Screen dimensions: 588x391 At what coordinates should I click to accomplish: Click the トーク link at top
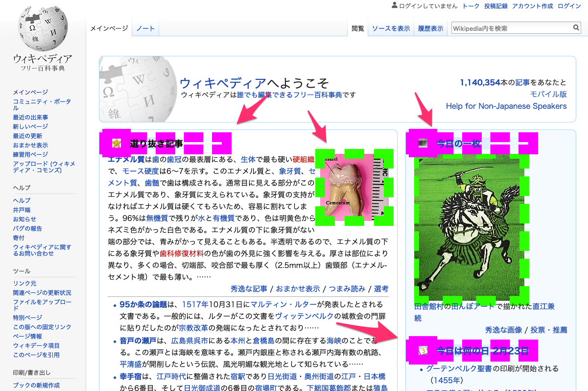pyautogui.click(x=471, y=6)
